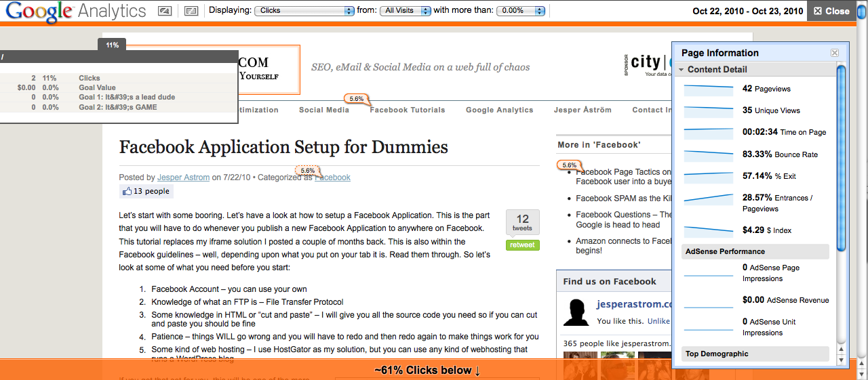Open the 0.00% threshold dropdown
The height and width of the screenshot is (380, 868).
click(521, 11)
